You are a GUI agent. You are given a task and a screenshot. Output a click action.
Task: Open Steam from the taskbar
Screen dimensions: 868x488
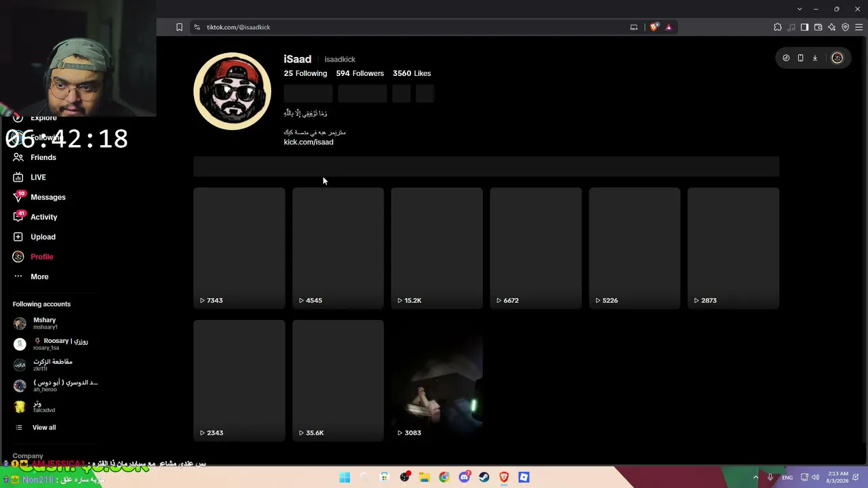pyautogui.click(x=484, y=477)
